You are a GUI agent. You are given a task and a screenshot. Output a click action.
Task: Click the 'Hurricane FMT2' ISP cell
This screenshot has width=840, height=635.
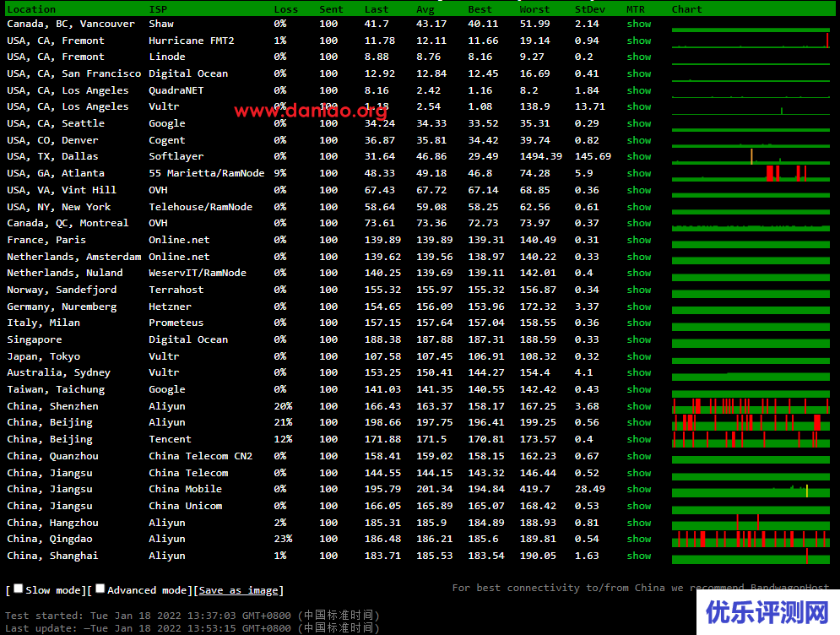click(x=192, y=41)
